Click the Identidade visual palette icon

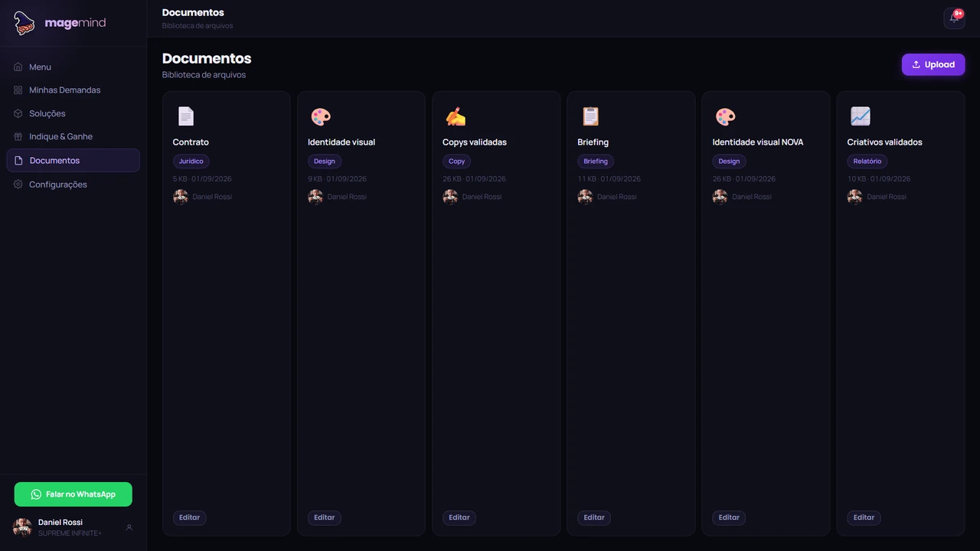pyautogui.click(x=321, y=116)
